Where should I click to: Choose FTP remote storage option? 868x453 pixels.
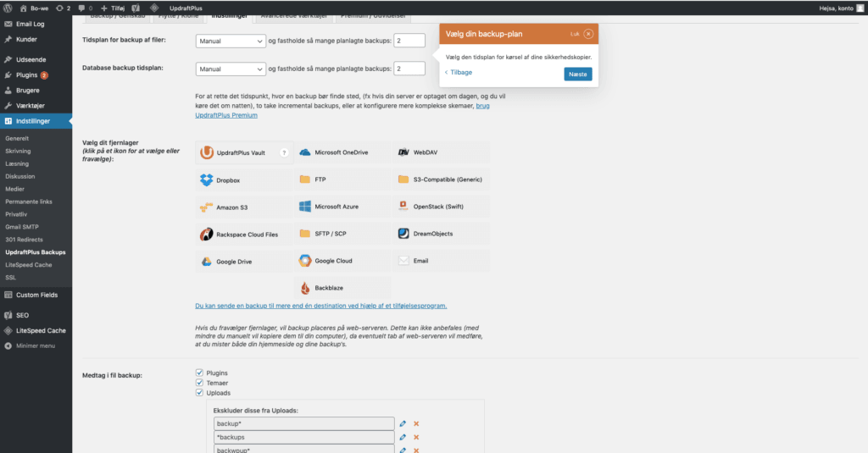pyautogui.click(x=342, y=180)
